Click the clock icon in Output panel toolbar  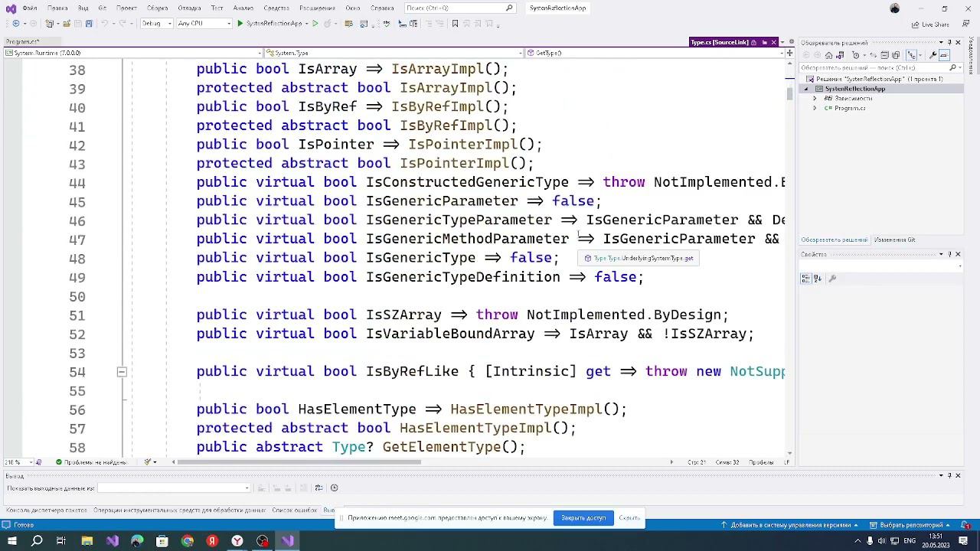pos(334,487)
